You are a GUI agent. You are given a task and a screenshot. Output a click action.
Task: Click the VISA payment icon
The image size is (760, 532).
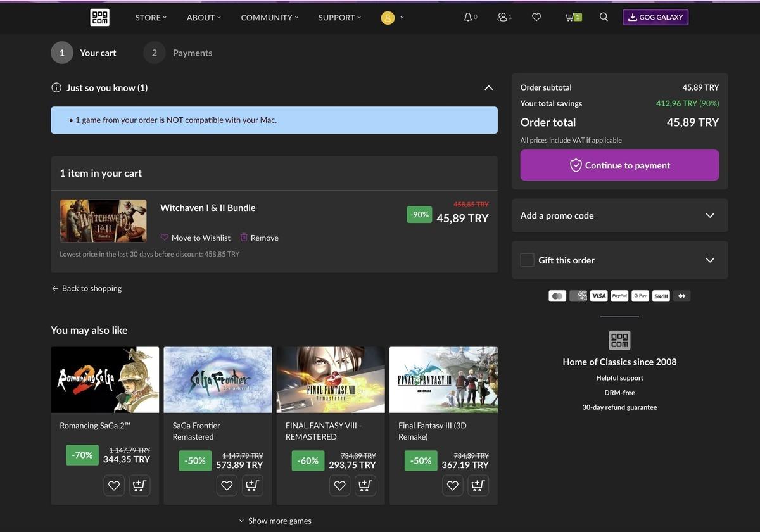(x=599, y=296)
